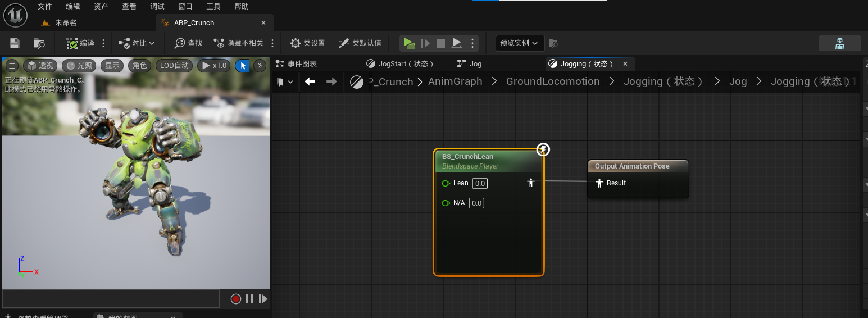Screen dimensions: 868x318
Task: Open the 帮助 menu
Action: tap(242, 7)
